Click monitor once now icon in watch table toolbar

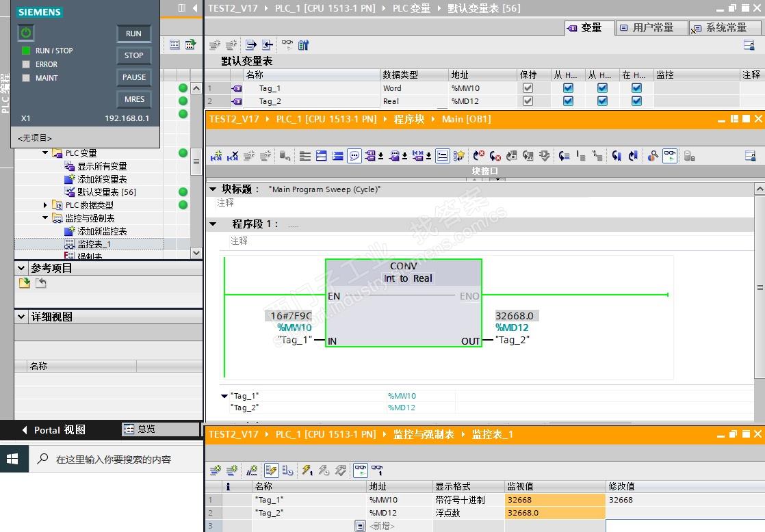(x=377, y=470)
